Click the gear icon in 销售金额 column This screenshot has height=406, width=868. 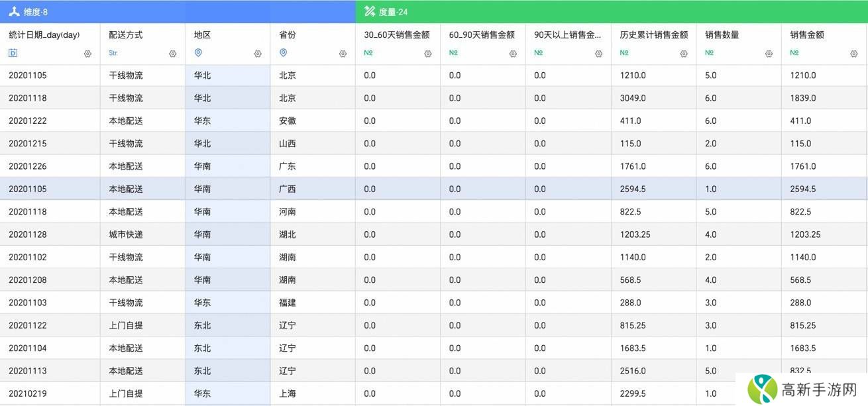[x=853, y=54]
